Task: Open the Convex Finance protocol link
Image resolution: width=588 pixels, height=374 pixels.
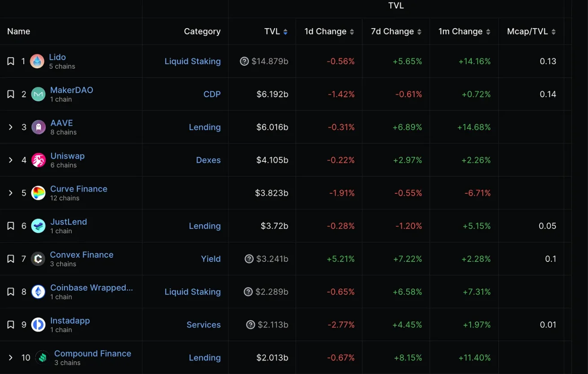Action: pyautogui.click(x=82, y=255)
